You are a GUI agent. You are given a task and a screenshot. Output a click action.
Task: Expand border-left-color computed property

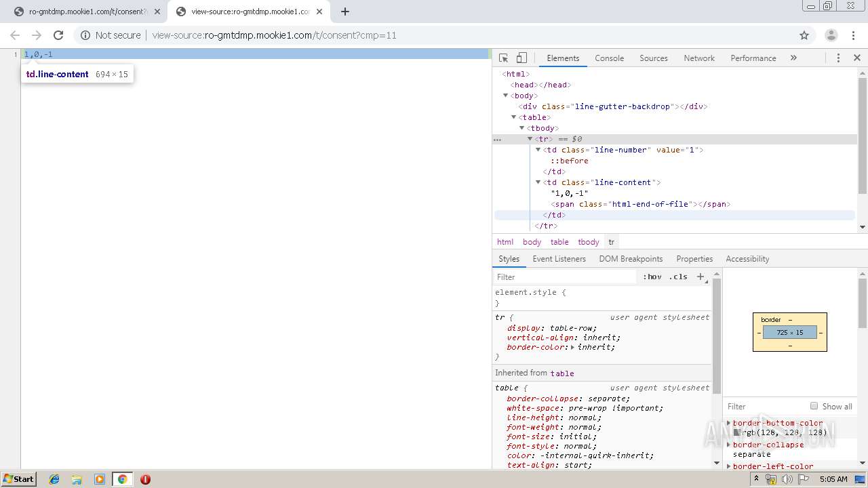729,466
